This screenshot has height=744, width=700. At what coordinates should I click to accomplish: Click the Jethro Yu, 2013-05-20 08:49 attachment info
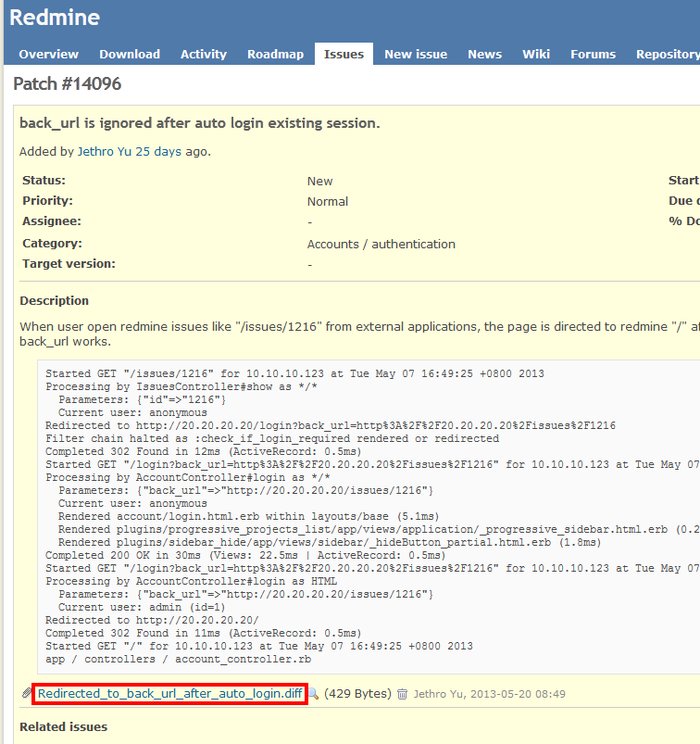tap(490, 694)
